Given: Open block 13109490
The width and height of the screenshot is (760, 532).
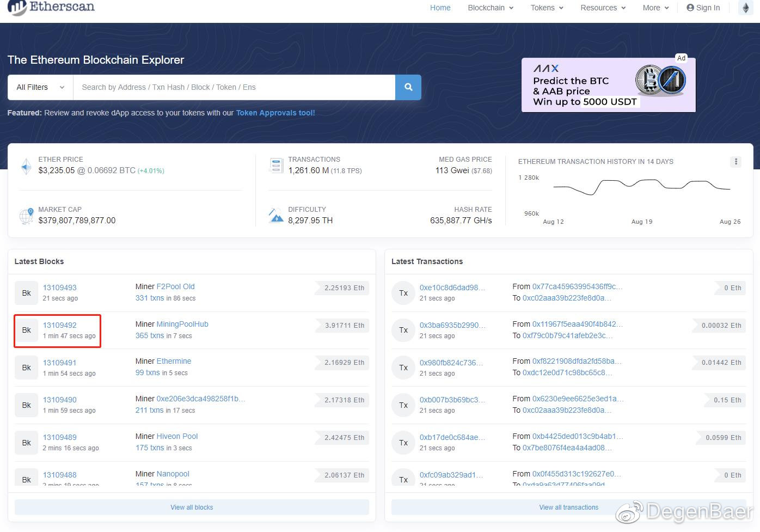Looking at the screenshot, I should [60, 400].
